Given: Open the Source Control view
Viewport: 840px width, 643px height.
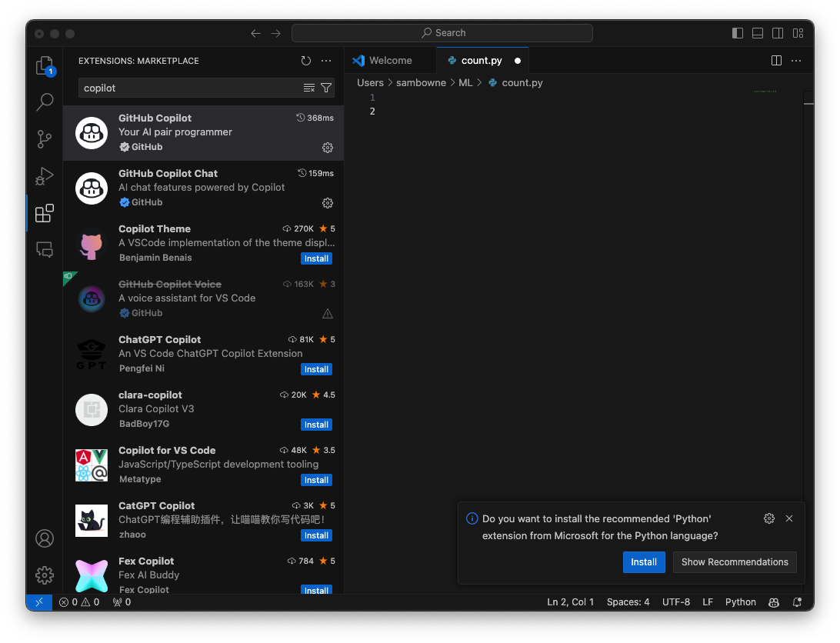Looking at the screenshot, I should tap(45, 139).
